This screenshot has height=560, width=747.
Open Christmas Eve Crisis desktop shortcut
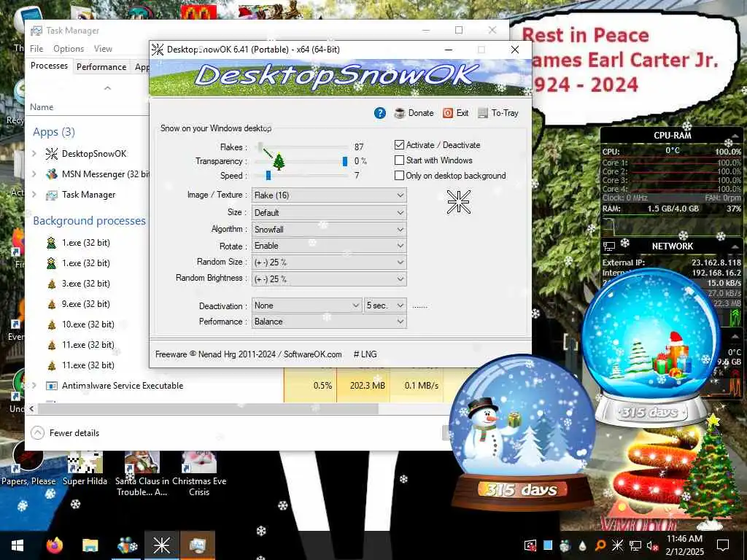point(199,474)
